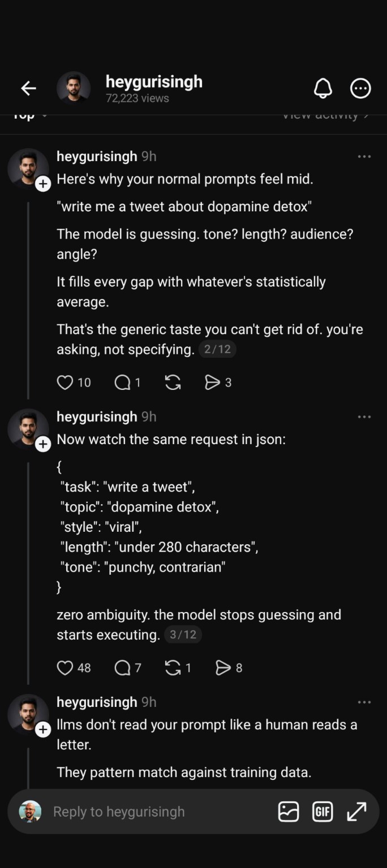Share the 2/12 post via send icon
Screen dimensions: 387x868
[212, 383]
